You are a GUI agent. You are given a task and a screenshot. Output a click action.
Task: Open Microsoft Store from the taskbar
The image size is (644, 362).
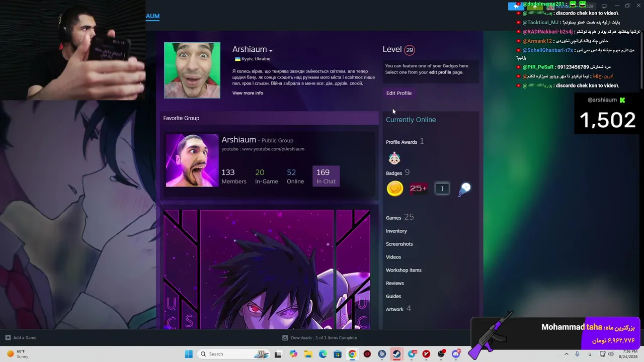(x=338, y=354)
